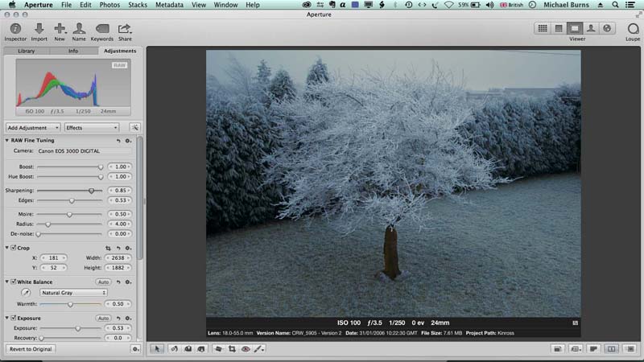Click Auto button for White Balance
The width and height of the screenshot is (644, 362).
[103, 282]
